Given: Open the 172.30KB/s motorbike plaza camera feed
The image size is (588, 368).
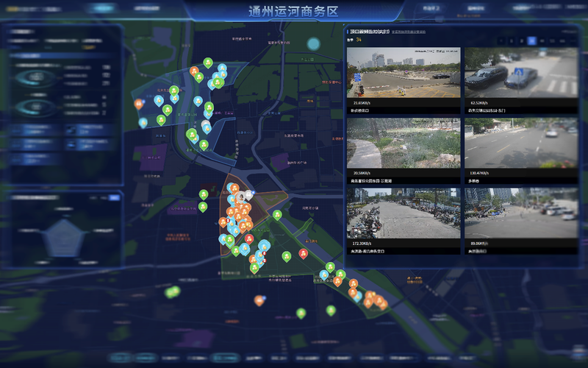Looking at the screenshot, I should (x=404, y=213).
